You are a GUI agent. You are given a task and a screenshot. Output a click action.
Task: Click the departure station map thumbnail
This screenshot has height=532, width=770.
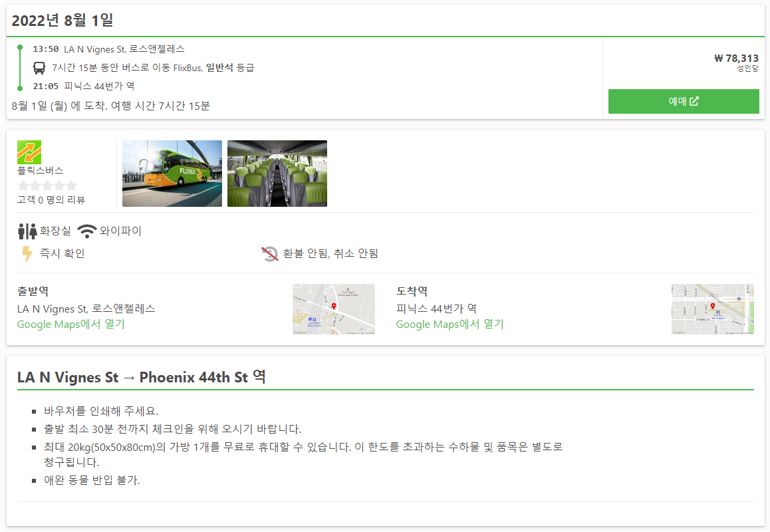click(x=334, y=309)
